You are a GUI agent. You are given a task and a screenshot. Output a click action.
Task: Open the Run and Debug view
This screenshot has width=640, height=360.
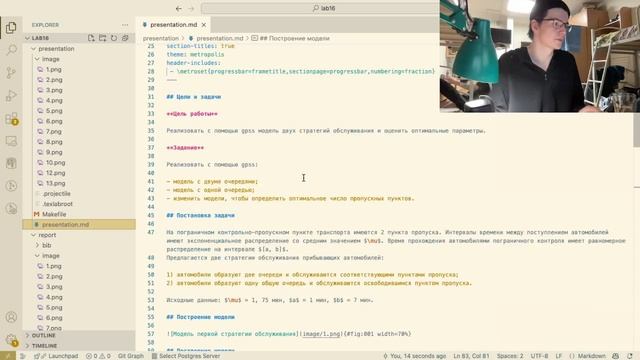(x=11, y=96)
